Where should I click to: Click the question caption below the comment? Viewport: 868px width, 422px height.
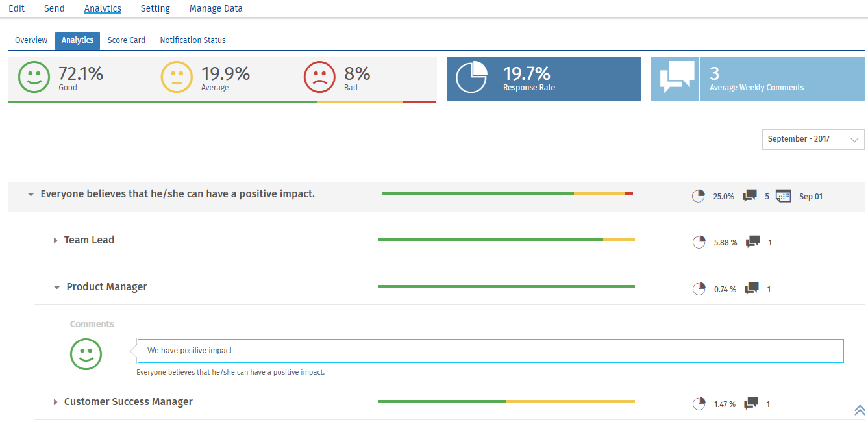(x=230, y=373)
